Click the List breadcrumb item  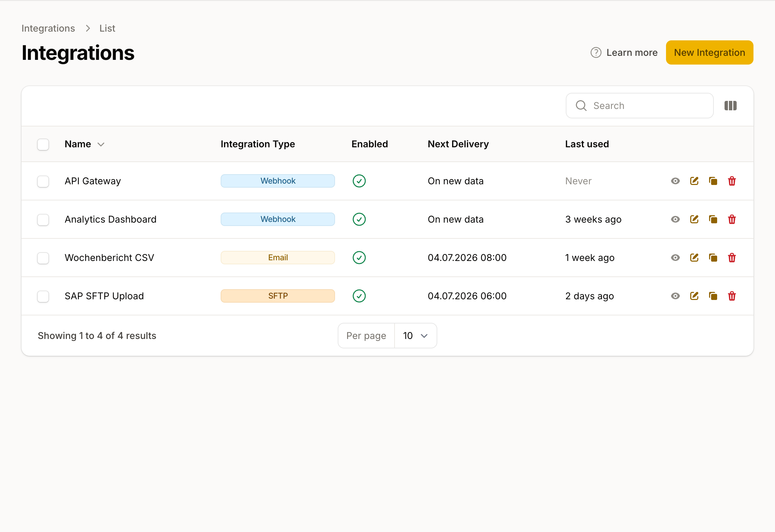pyautogui.click(x=107, y=28)
